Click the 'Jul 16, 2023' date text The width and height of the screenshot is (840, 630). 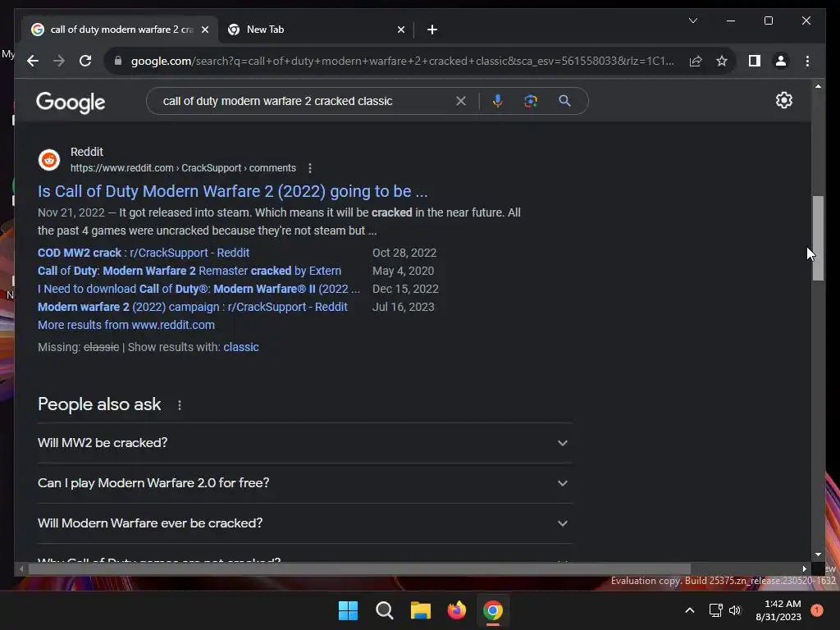(x=404, y=307)
